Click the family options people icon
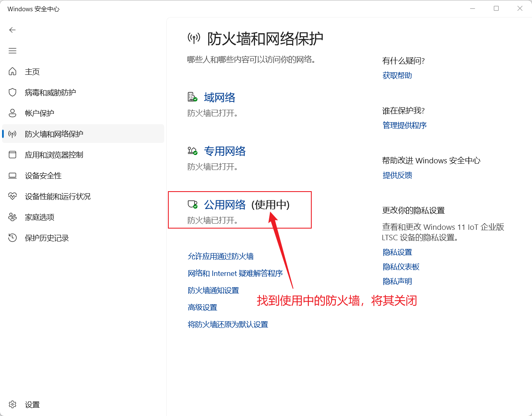 pos(12,217)
